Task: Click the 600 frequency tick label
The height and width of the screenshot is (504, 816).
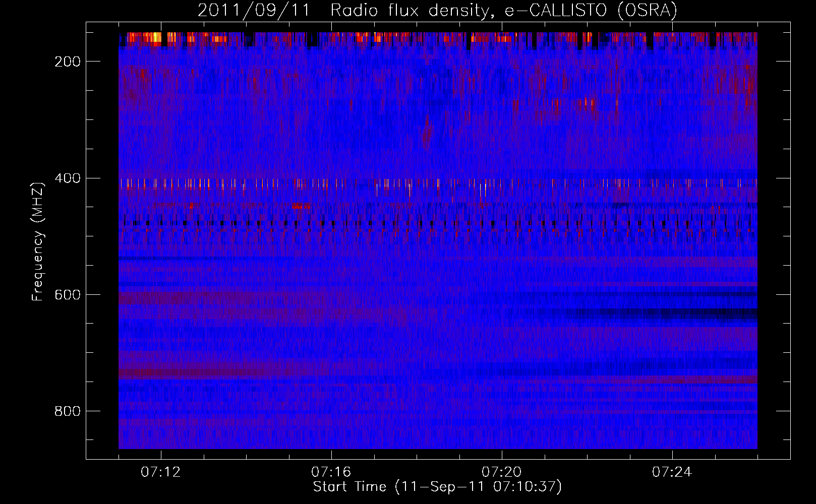Action: pyautogui.click(x=68, y=294)
